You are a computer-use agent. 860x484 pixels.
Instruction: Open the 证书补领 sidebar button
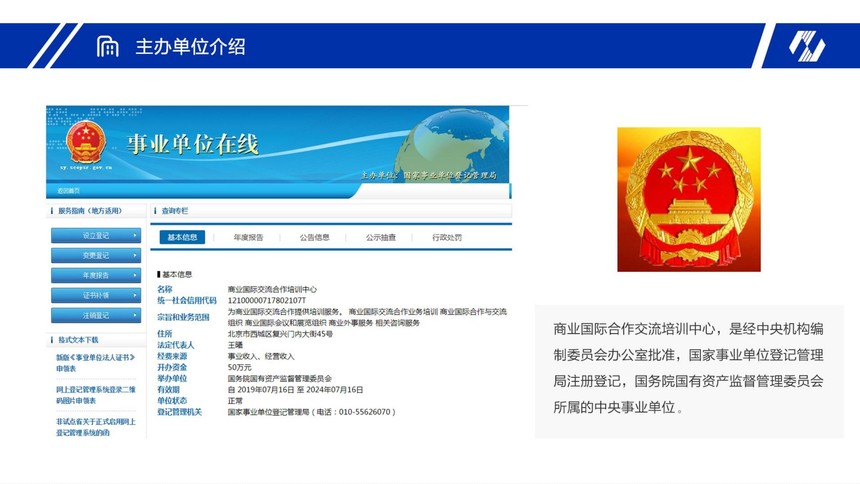click(x=96, y=295)
